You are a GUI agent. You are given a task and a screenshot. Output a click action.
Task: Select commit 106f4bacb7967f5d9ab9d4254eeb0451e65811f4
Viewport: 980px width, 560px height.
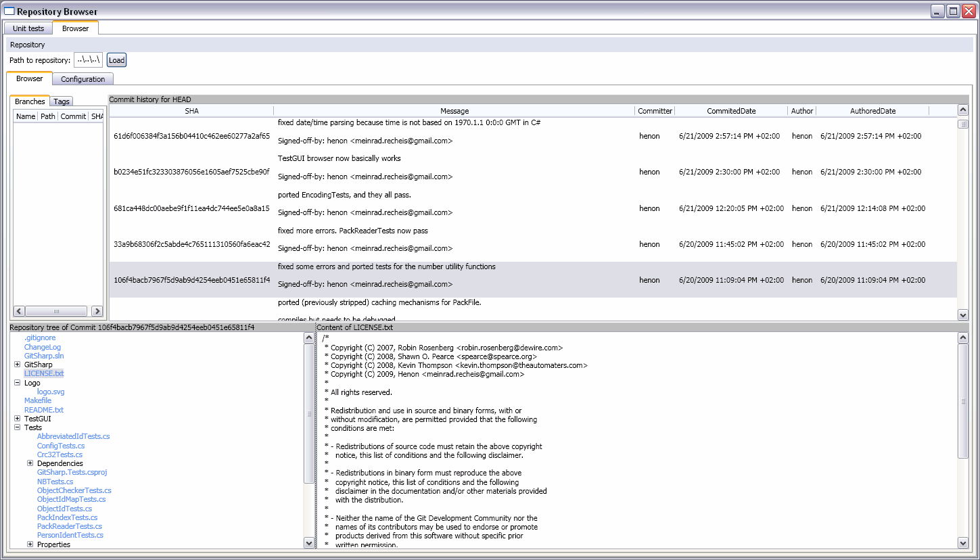[533, 280]
